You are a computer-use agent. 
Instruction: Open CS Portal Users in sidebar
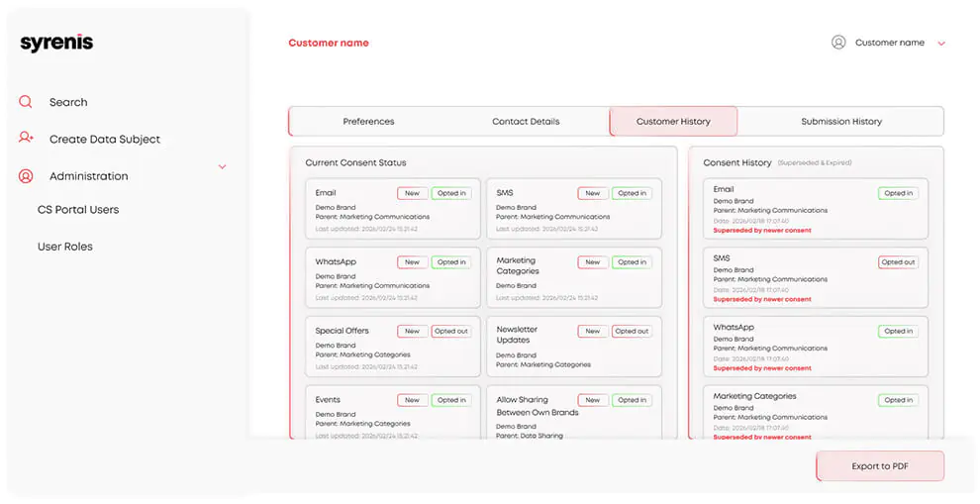click(78, 210)
